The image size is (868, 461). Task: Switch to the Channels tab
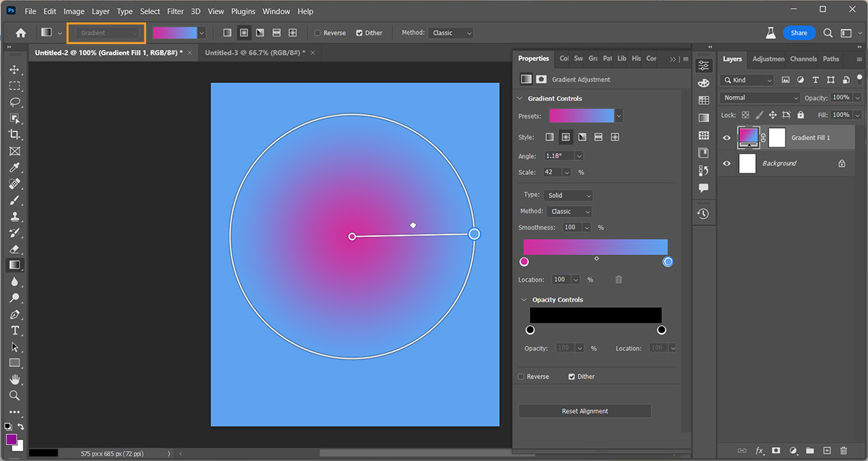[x=803, y=59]
